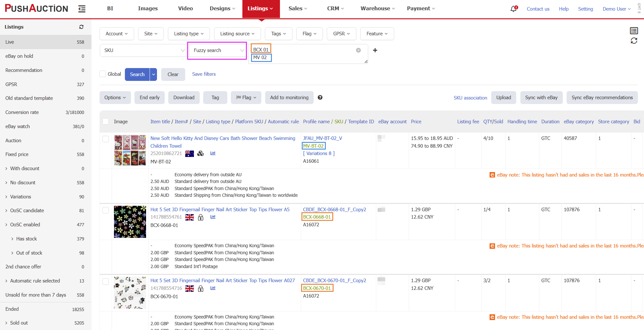Click Sync with eBay button
The height and width of the screenshot is (330, 644).
tap(541, 98)
